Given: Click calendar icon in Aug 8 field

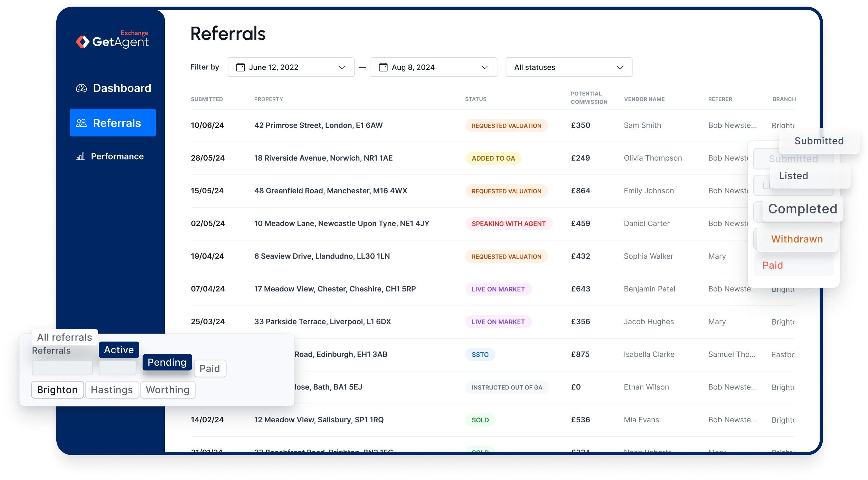Looking at the screenshot, I should pos(383,67).
